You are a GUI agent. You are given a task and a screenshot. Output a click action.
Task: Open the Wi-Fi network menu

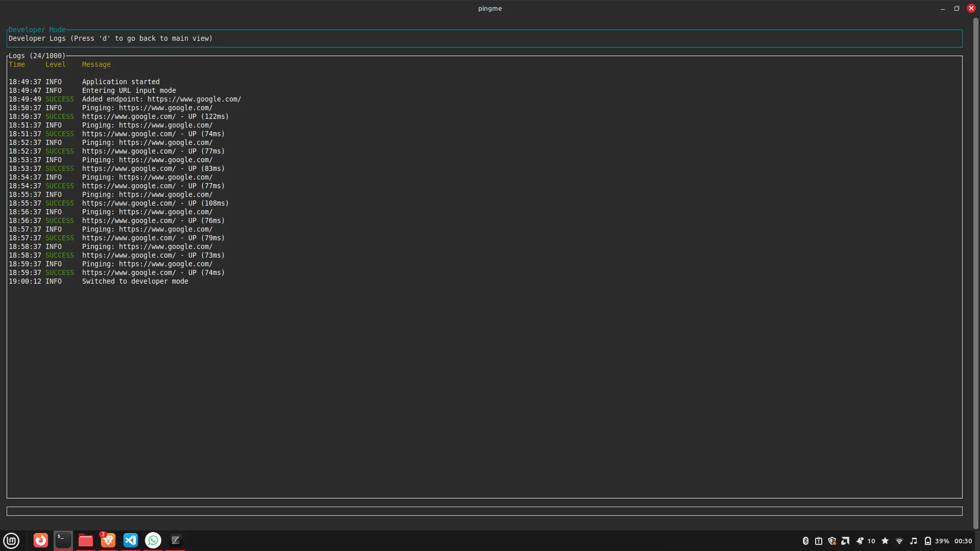(899, 541)
